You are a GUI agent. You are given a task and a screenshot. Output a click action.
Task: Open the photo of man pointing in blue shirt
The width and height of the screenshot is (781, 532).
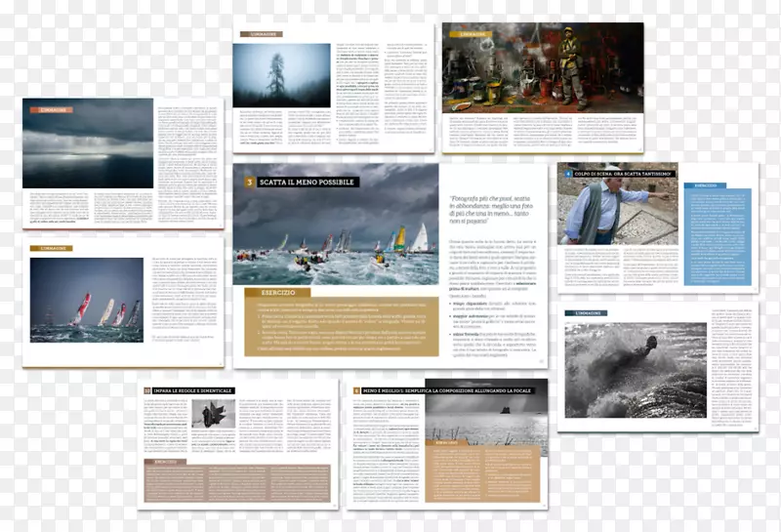coord(617,203)
